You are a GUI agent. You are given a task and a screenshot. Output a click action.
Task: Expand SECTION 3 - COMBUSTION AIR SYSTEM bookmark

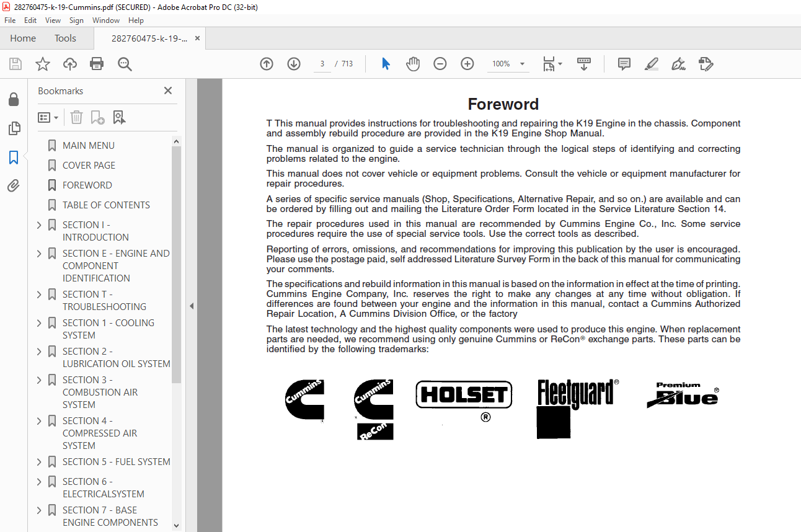pos(39,380)
